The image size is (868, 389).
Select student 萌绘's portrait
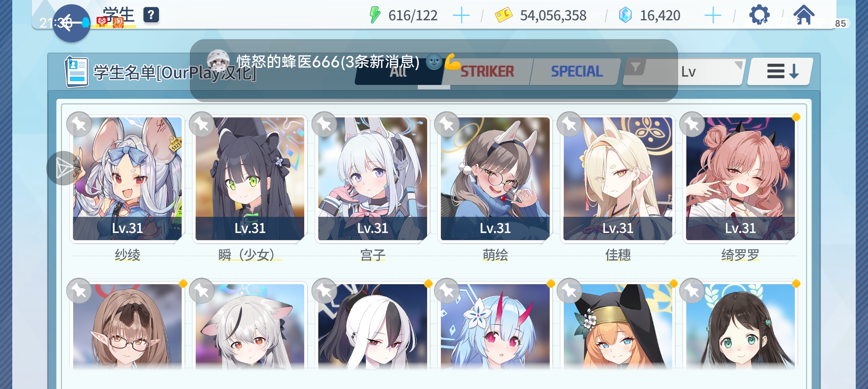(495, 179)
